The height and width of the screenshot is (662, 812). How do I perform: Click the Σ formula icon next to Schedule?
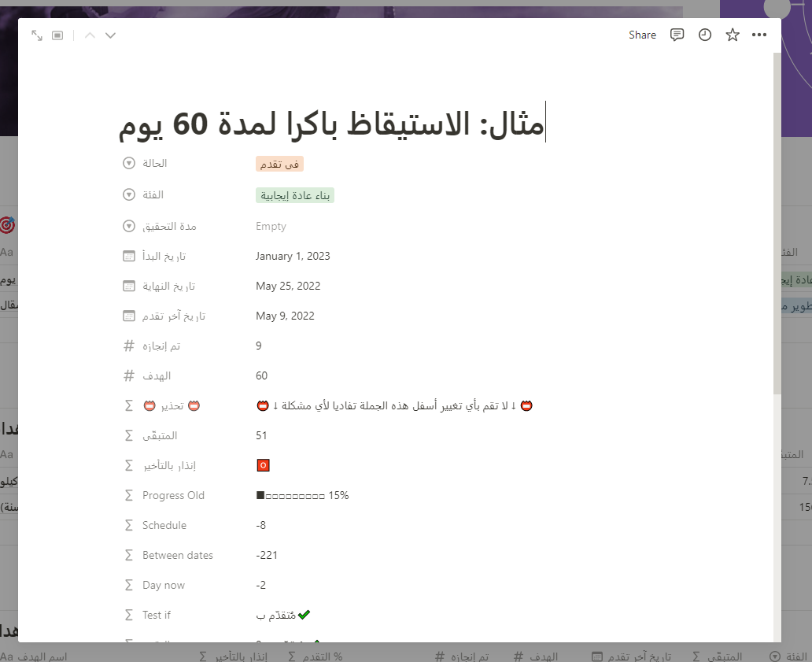click(x=128, y=525)
